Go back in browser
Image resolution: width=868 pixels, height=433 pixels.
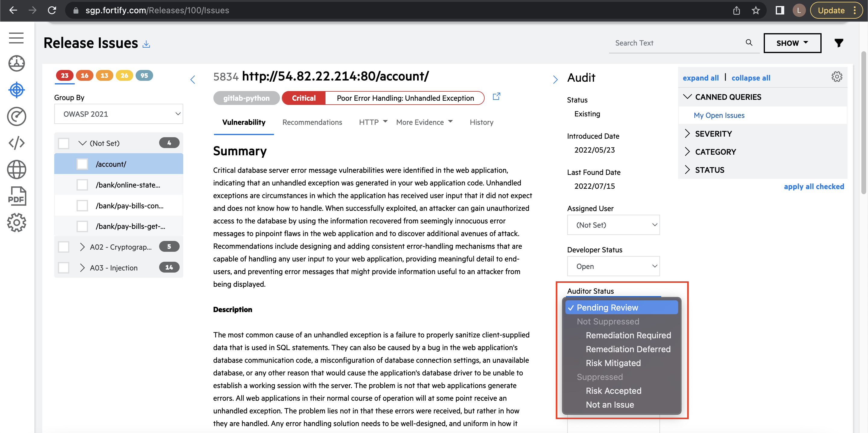[x=13, y=10]
